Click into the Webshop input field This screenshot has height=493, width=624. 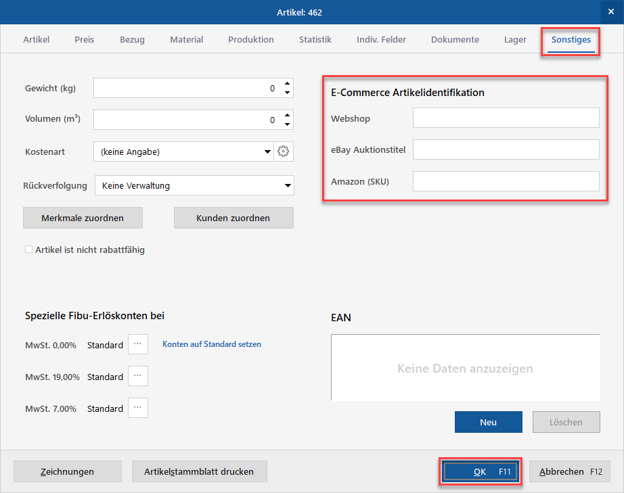505,118
